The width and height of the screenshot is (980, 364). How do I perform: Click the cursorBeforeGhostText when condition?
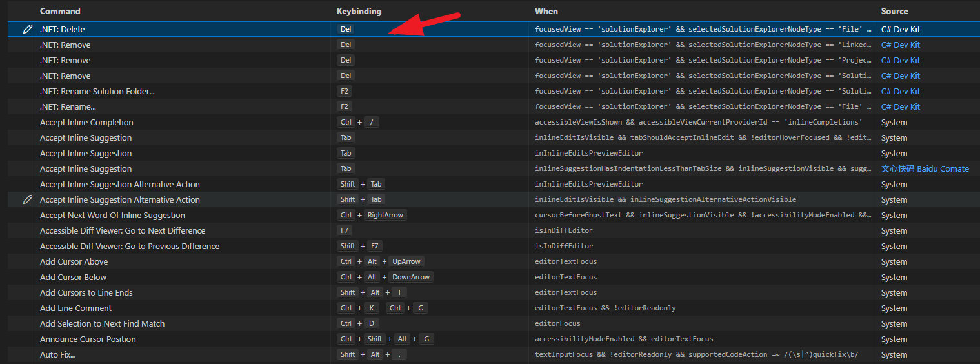(703, 215)
